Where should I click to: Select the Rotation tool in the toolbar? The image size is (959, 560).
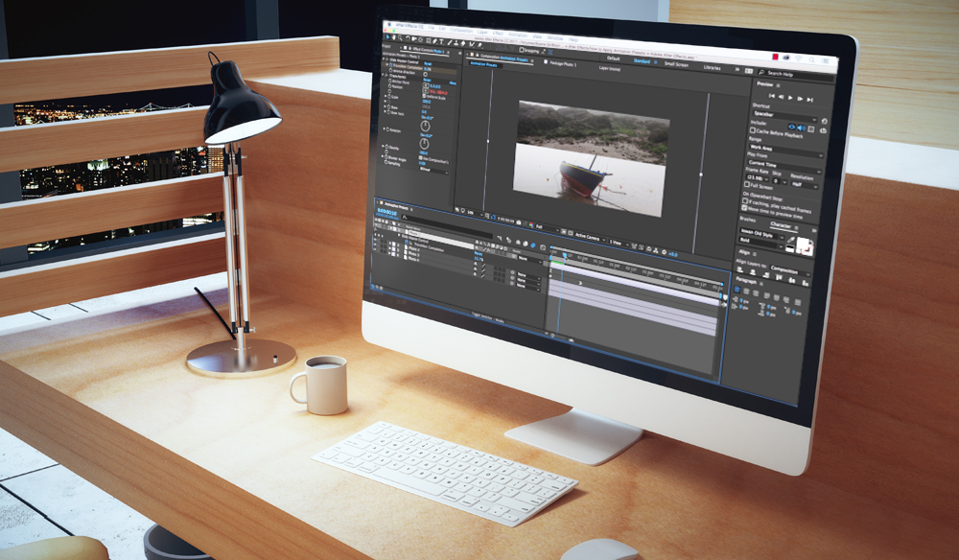pyautogui.click(x=409, y=40)
